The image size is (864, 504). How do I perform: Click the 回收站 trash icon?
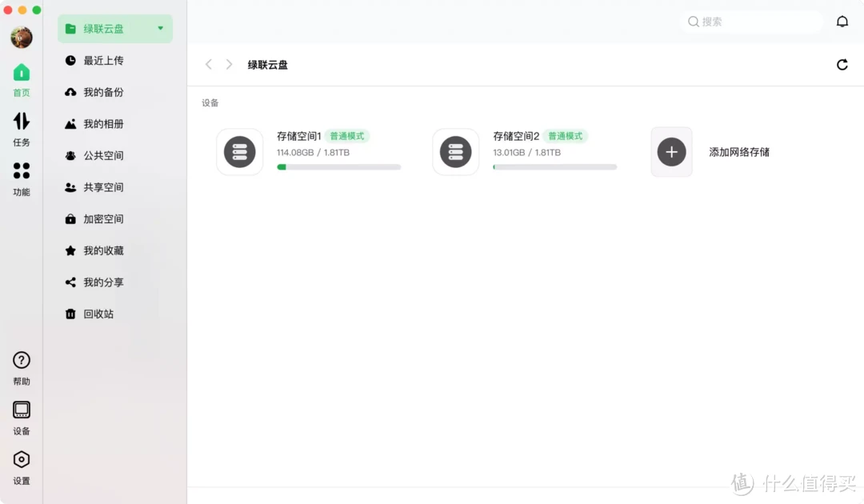click(x=70, y=314)
